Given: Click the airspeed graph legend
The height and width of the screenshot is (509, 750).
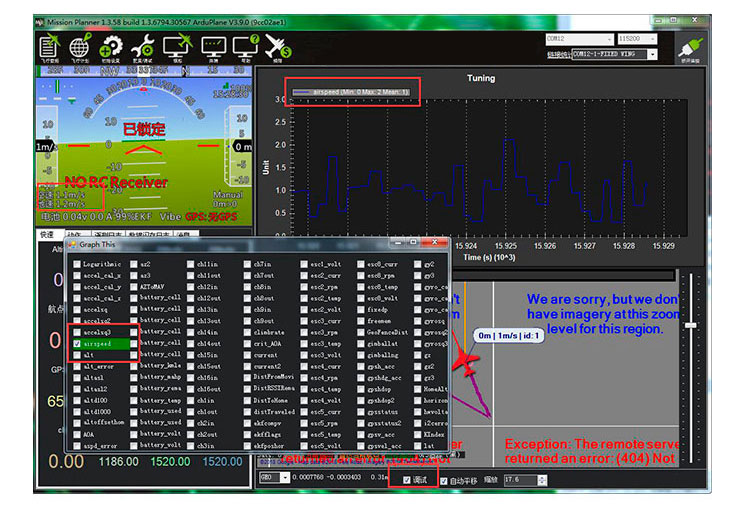Looking at the screenshot, I should [x=352, y=92].
